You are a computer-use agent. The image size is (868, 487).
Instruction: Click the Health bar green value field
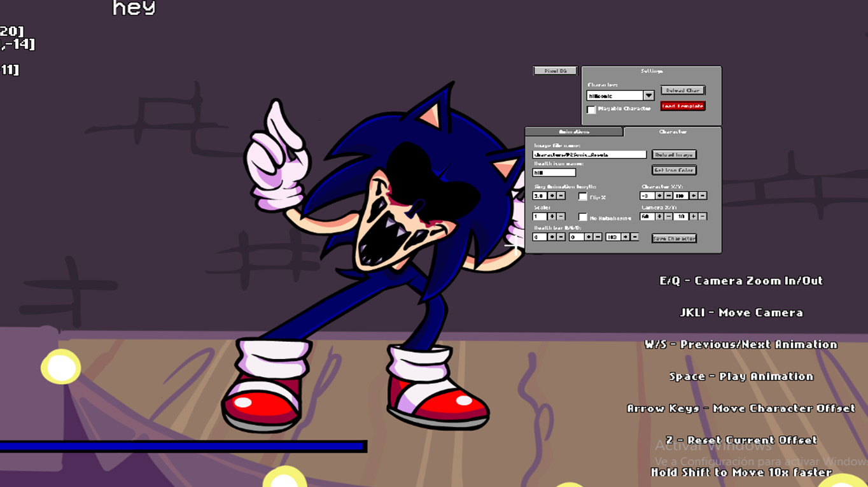577,237
